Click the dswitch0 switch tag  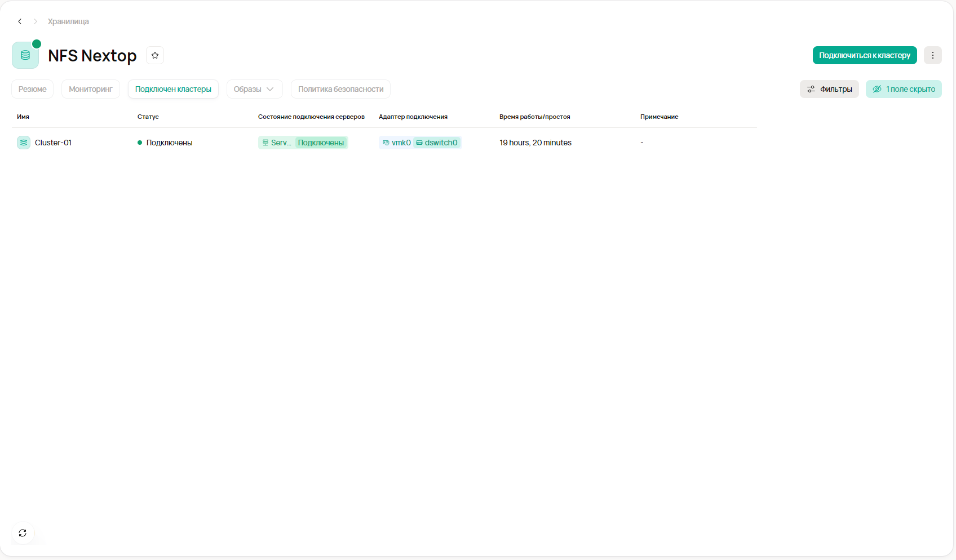(x=437, y=143)
